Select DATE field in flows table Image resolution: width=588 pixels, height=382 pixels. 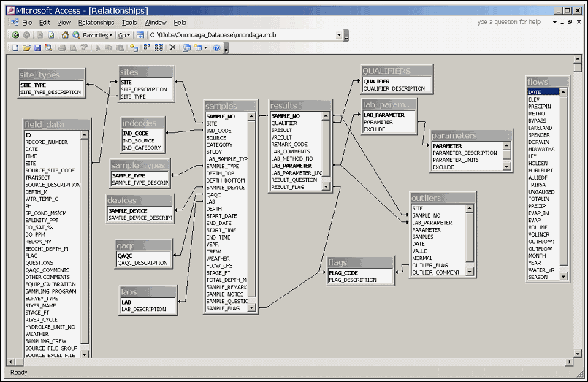tap(543, 92)
